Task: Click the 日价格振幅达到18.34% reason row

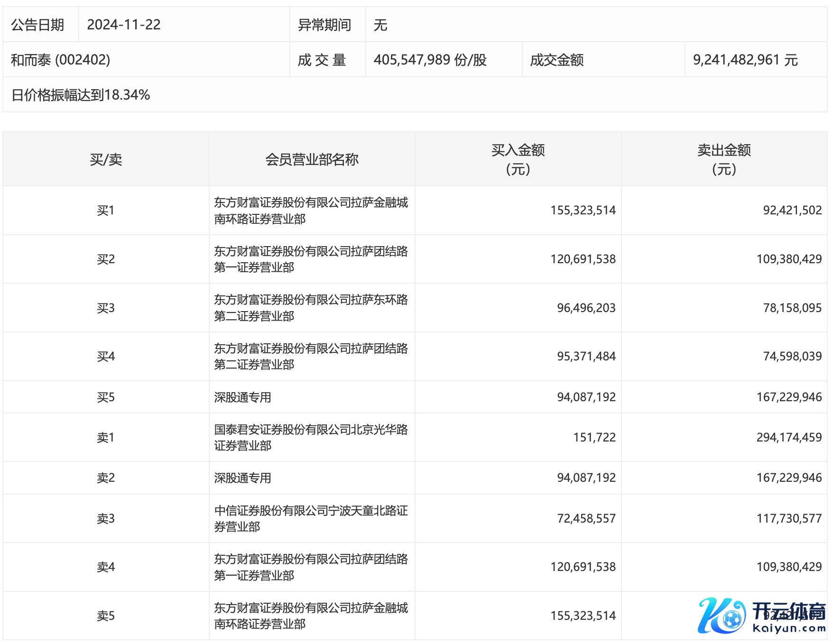Action: coord(81,95)
